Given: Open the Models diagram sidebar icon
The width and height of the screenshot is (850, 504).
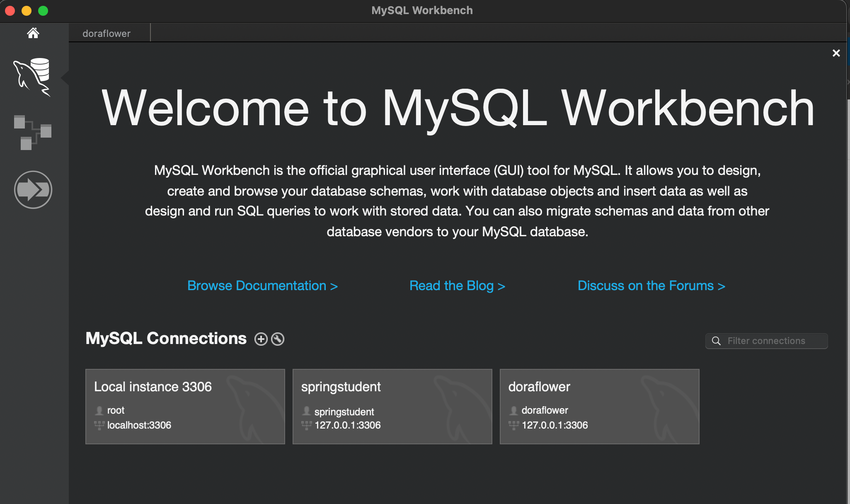Looking at the screenshot, I should [32, 132].
